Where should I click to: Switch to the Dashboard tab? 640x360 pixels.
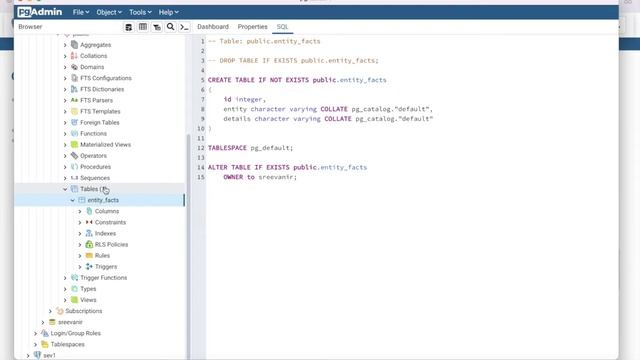[213, 27]
